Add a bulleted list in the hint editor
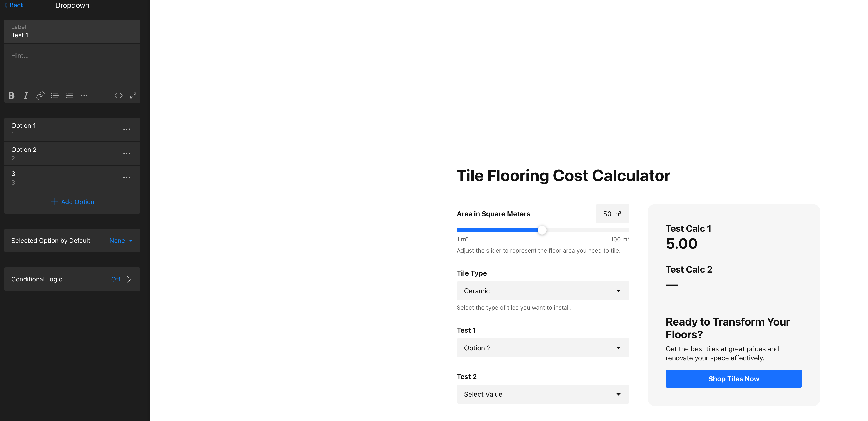868x421 pixels. 55,96
